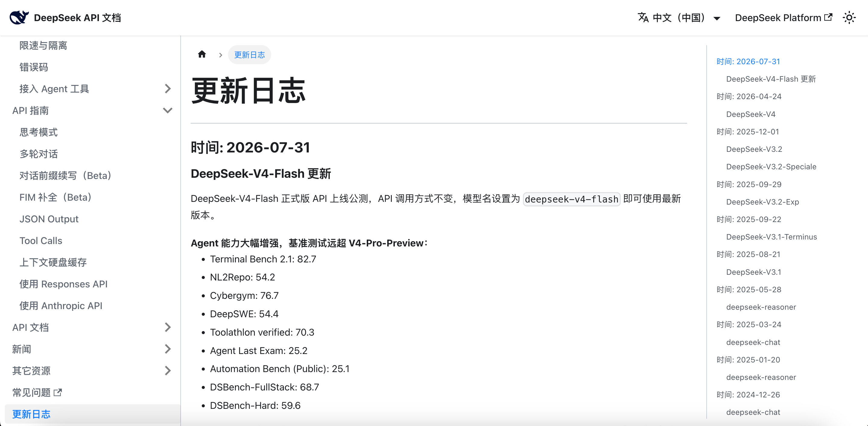Click 新闻 sidebar category label
The width and height of the screenshot is (868, 426).
22,349
